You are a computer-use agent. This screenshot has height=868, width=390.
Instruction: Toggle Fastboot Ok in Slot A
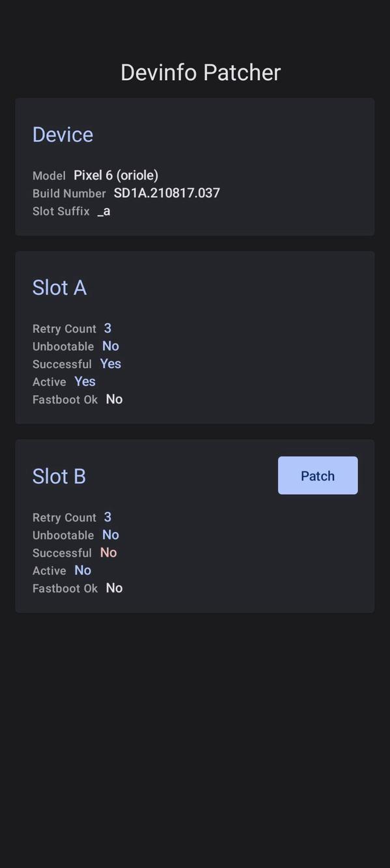[113, 399]
